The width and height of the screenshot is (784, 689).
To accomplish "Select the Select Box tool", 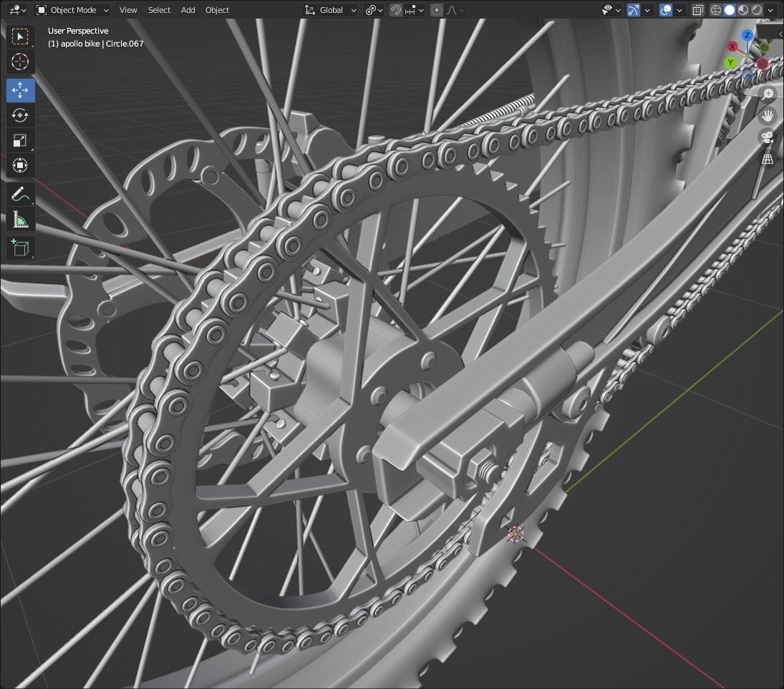I will pyautogui.click(x=20, y=36).
